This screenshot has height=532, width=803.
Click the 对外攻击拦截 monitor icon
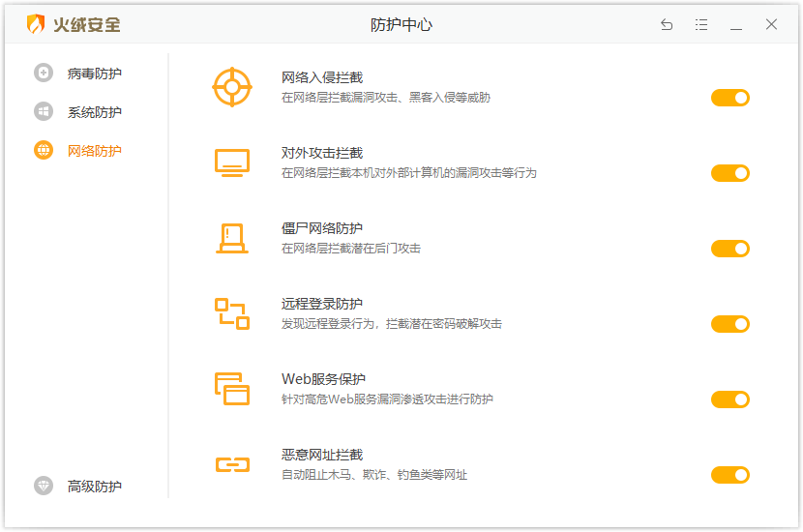tap(232, 163)
